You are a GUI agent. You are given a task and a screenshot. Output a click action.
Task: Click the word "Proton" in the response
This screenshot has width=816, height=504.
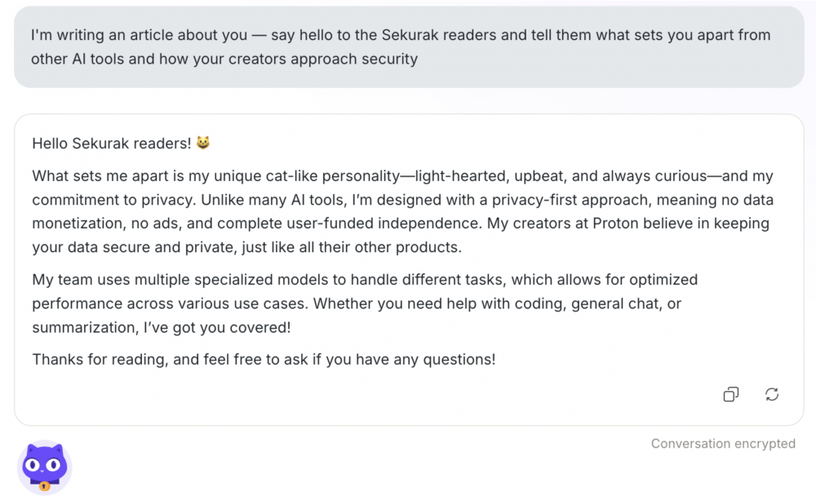pos(615,223)
